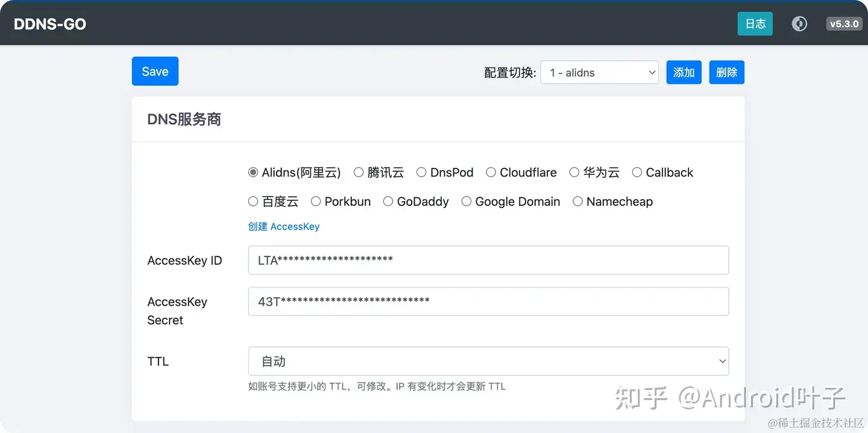Viewport: 868px width, 433px height.
Task: Focus the AccessKey ID input field
Action: click(x=488, y=260)
